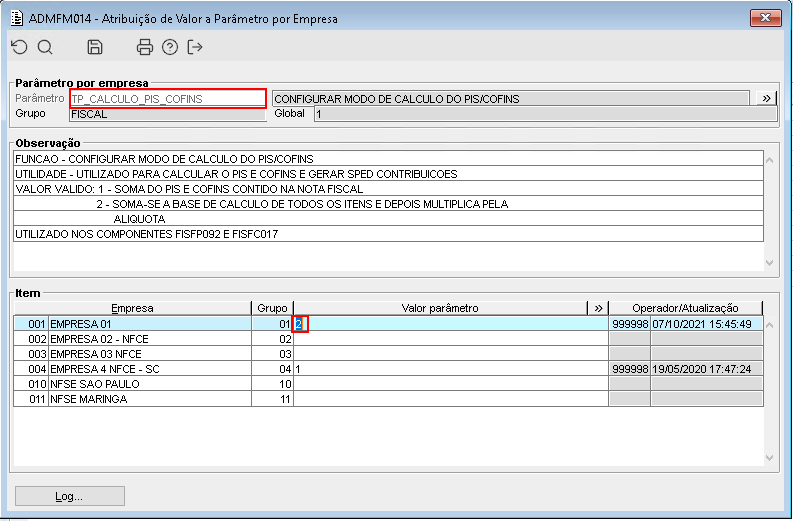This screenshot has height=521, width=793.
Task: Click observation line FUNCAO - CONFIGURAR MODO
Action: pos(388,159)
